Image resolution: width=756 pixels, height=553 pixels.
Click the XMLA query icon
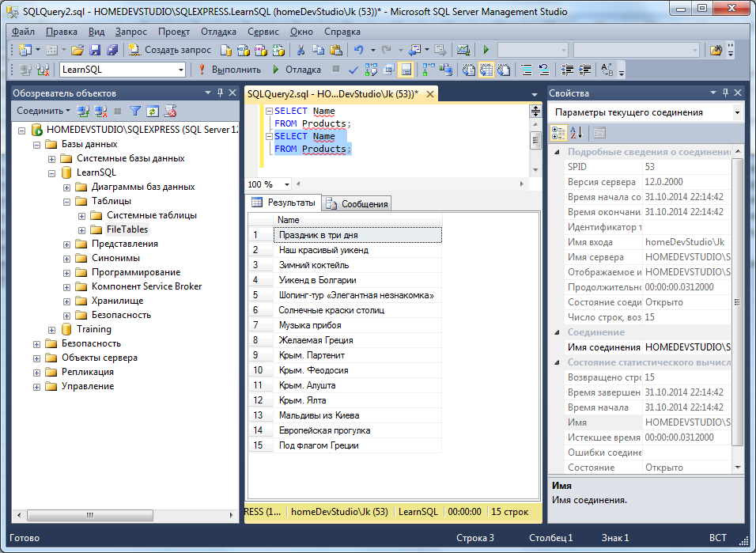pyautogui.click(x=278, y=50)
